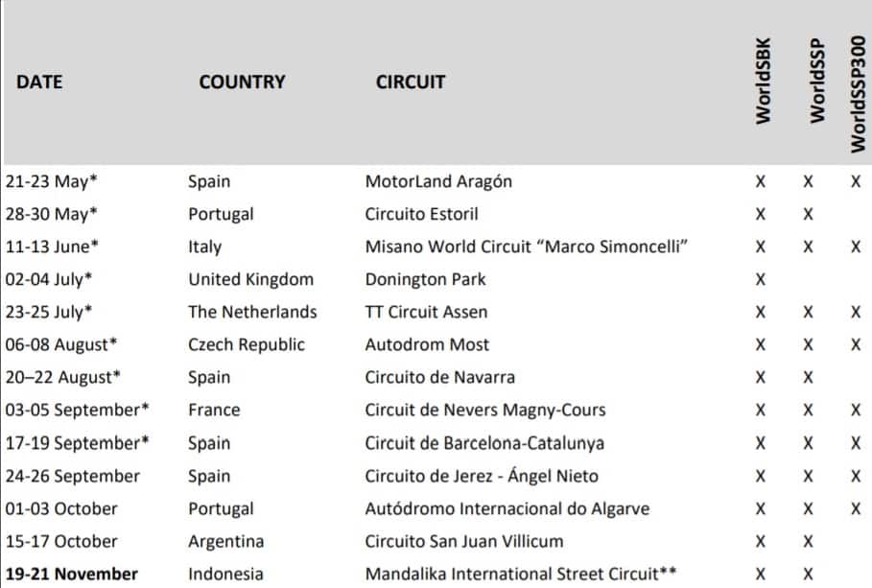Select the Circuito Estoril cell
The image size is (872, 588).
click(x=421, y=214)
